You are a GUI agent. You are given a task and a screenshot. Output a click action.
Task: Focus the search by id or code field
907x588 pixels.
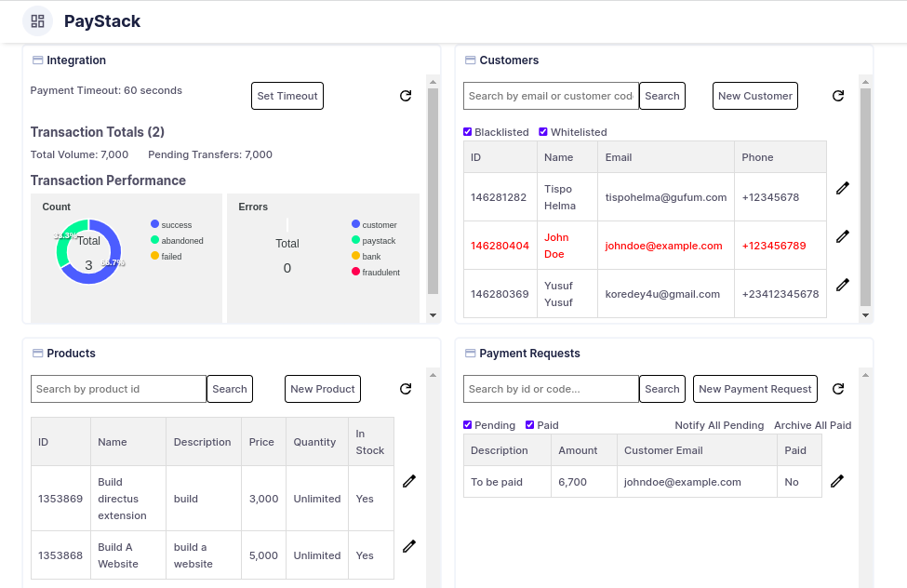(x=551, y=389)
